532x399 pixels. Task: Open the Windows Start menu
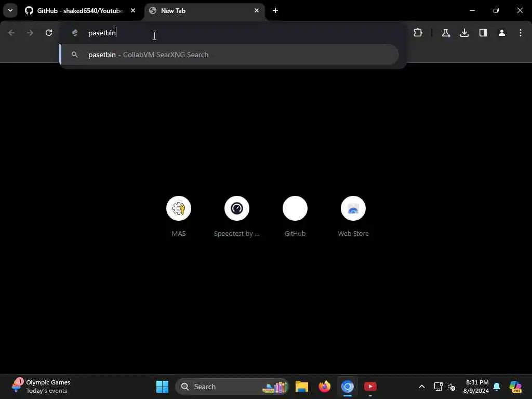(x=162, y=387)
